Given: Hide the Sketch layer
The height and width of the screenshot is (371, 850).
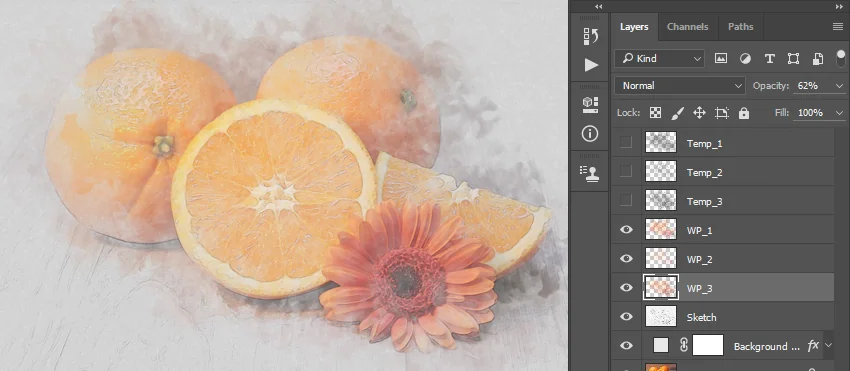Looking at the screenshot, I should click(x=626, y=316).
